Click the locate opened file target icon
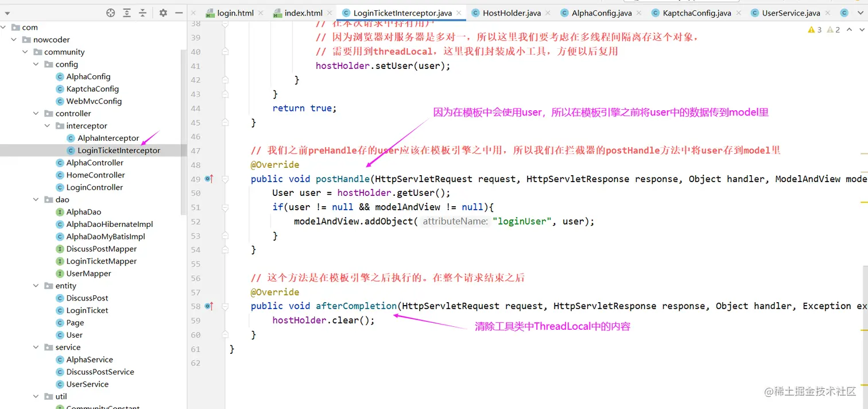868x409 pixels. [111, 13]
